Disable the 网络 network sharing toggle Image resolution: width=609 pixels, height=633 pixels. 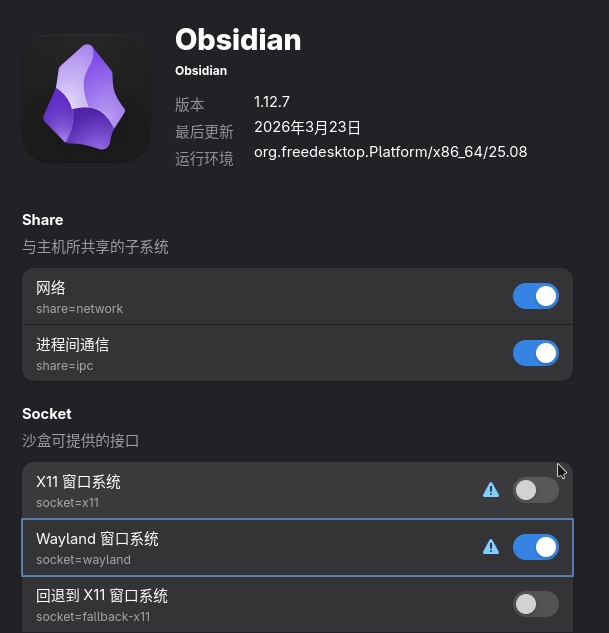536,296
